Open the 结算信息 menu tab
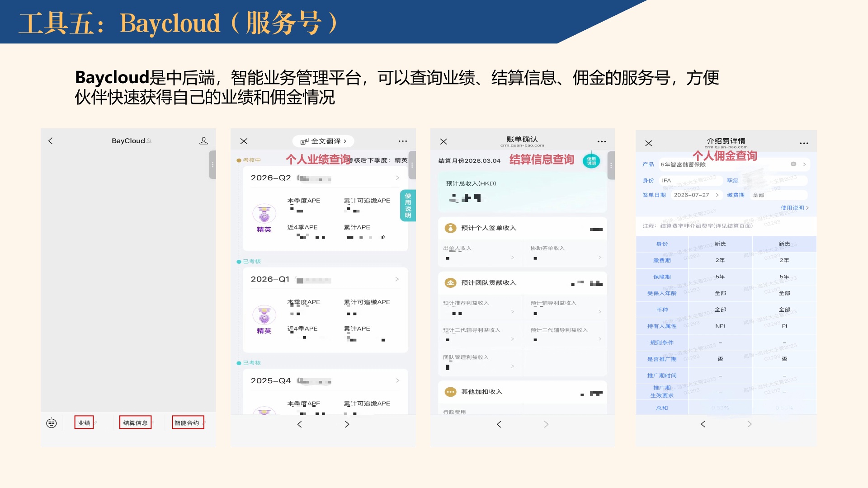The width and height of the screenshot is (868, 488). click(x=135, y=422)
